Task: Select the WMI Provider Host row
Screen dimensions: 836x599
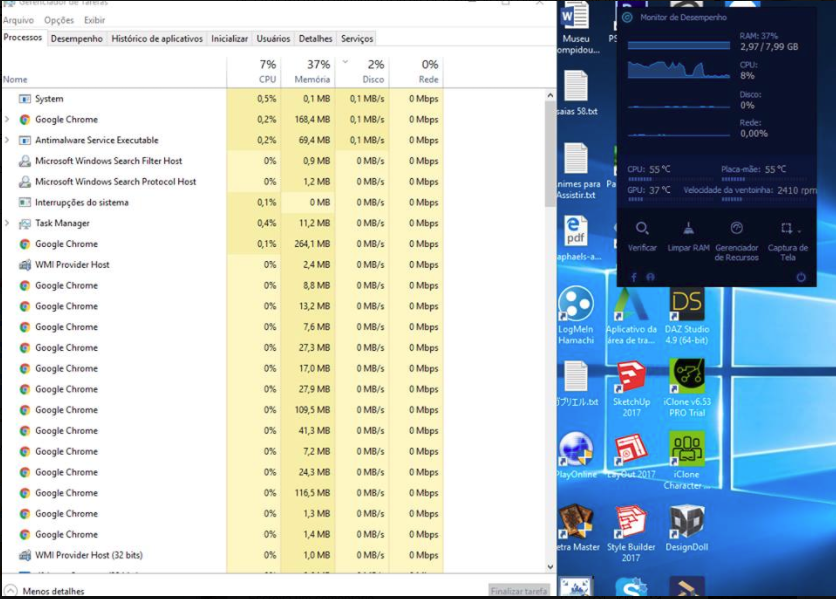Action: [x=222, y=265]
